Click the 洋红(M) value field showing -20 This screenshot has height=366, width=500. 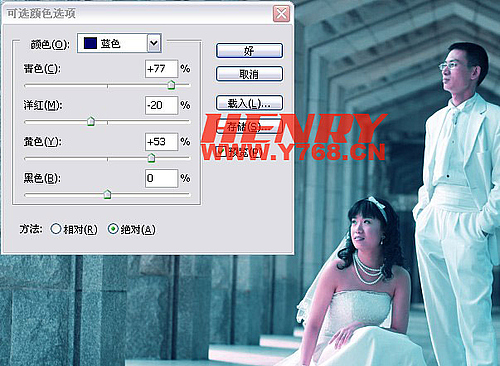tap(161, 105)
